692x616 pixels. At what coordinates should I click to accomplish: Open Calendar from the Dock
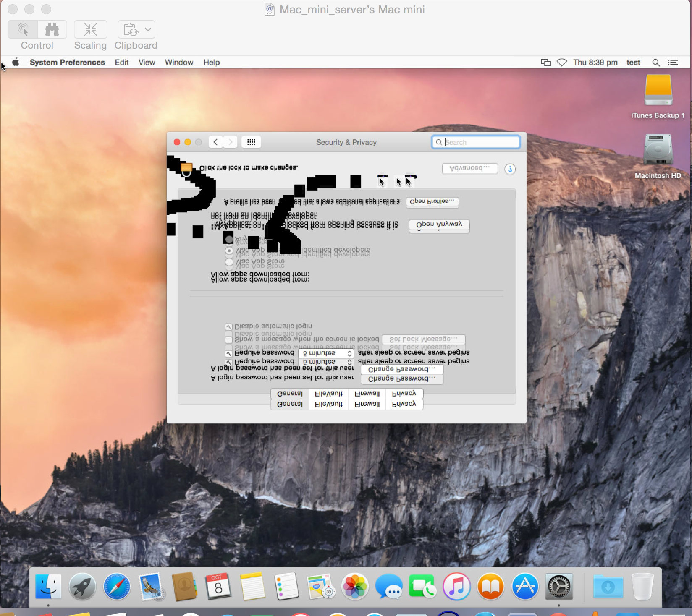[218, 586]
